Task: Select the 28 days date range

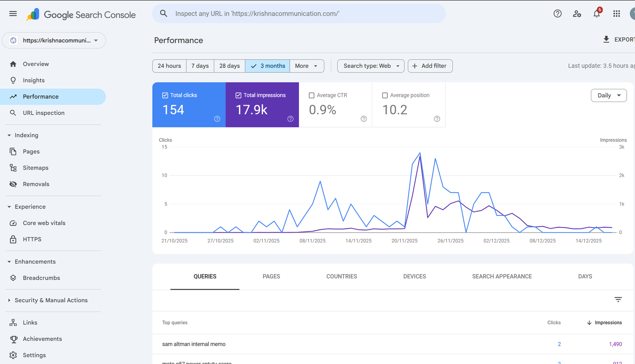Action: pos(229,66)
